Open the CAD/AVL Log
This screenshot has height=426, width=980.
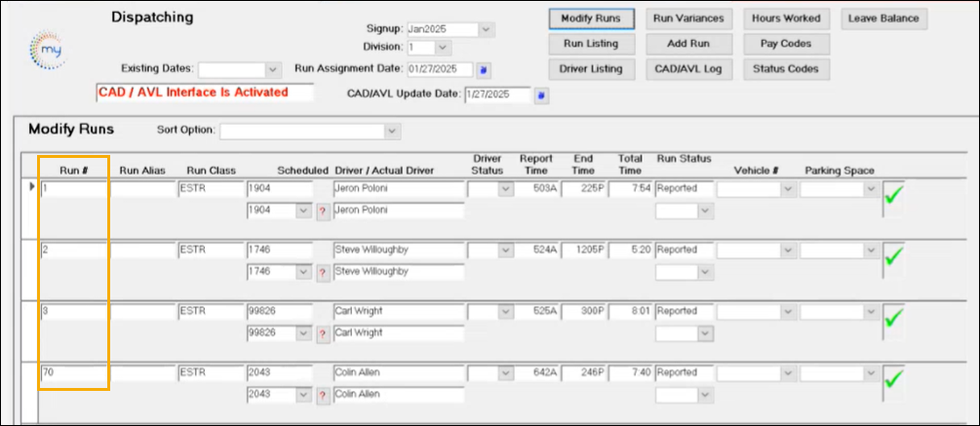tap(688, 69)
